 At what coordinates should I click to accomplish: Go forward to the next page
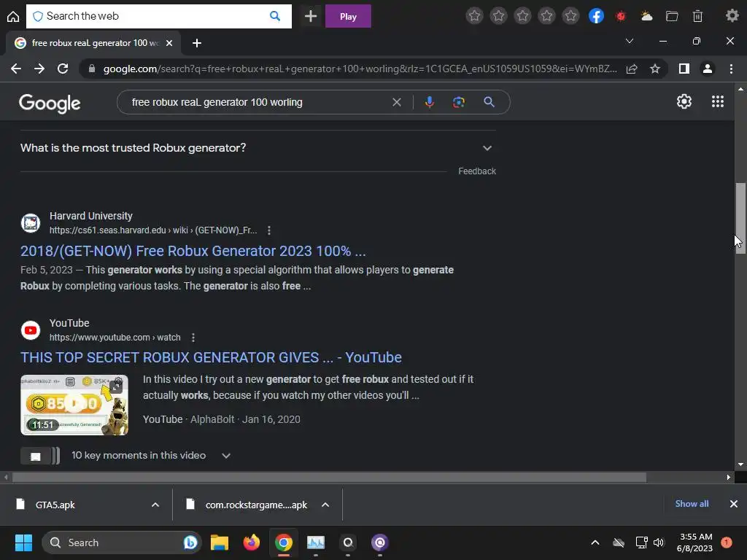[39, 69]
